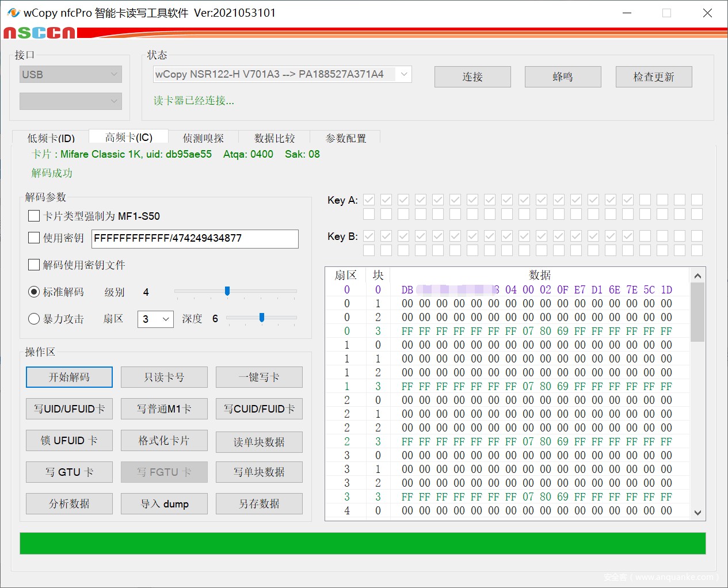The width and height of the screenshot is (728, 588).
Task: Click the data table scroll up arrow
Action: (697, 276)
